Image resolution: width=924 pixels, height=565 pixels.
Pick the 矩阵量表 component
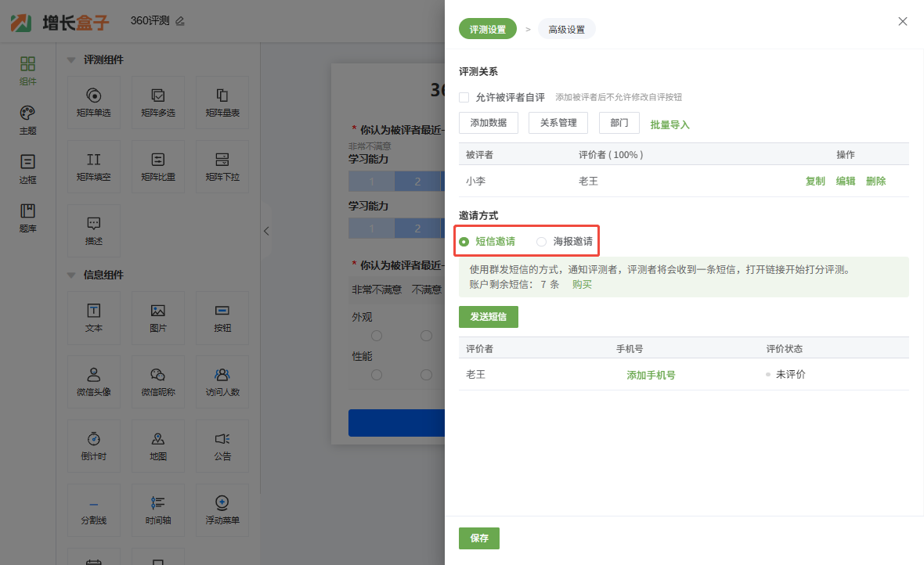[222, 102]
